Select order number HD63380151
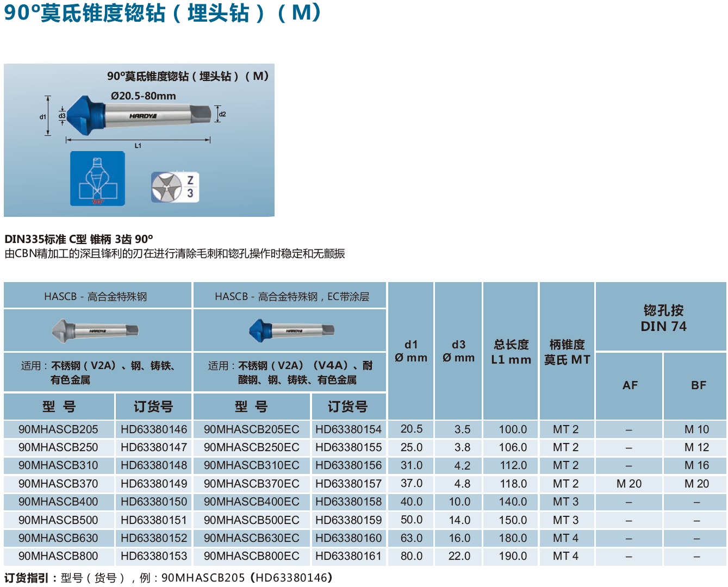 click(154, 520)
